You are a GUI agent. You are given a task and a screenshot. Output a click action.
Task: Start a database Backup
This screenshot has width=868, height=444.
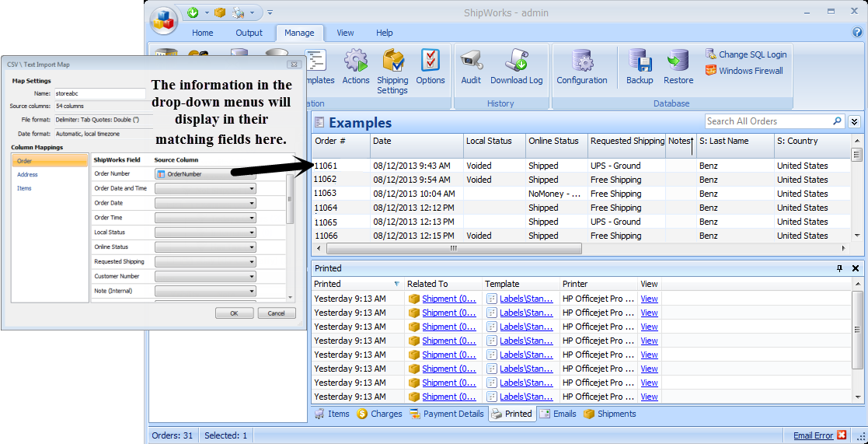point(640,67)
